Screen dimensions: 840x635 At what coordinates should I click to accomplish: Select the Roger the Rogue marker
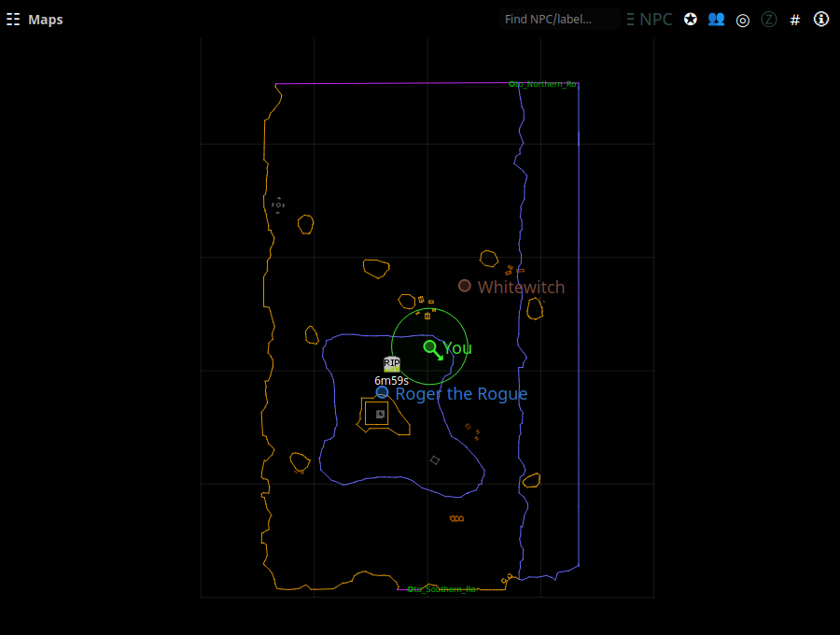coord(382,392)
